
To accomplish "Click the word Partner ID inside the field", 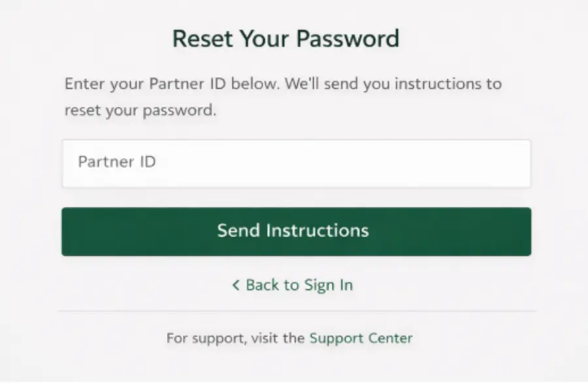I will click(116, 162).
